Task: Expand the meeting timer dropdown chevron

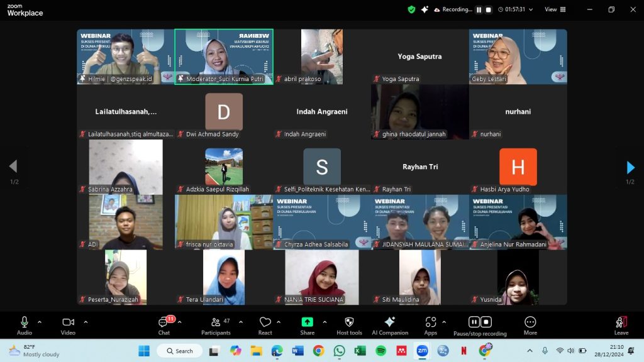Action: (531, 9)
